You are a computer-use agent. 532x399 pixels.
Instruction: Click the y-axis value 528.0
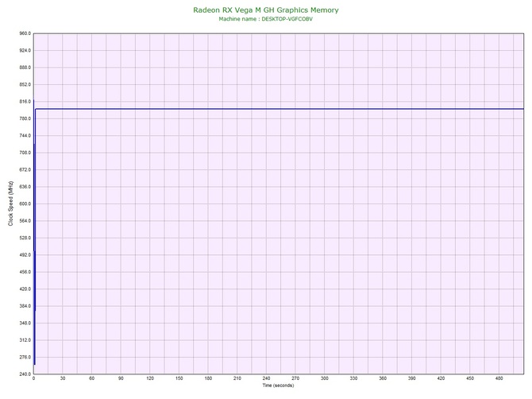click(x=25, y=238)
